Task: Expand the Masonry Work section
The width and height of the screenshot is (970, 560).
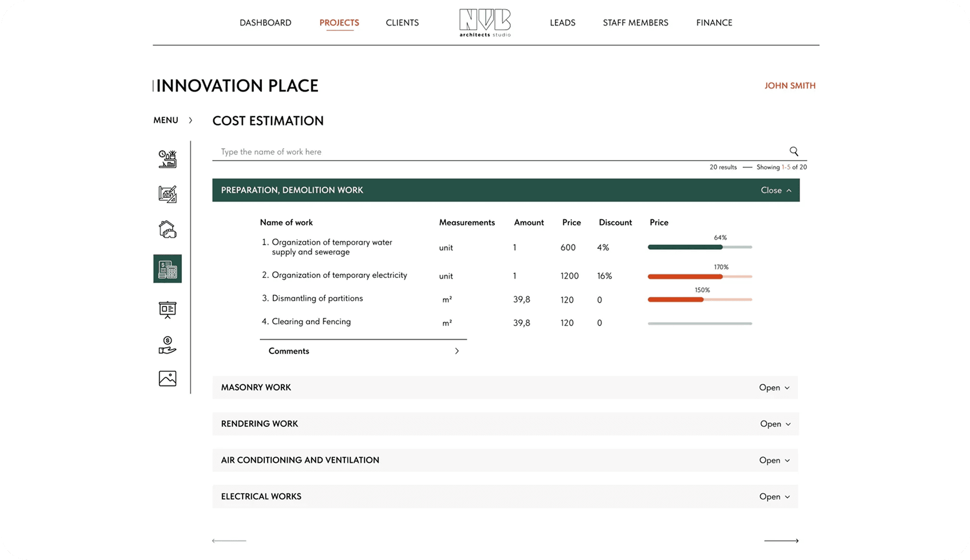Action: coord(774,388)
